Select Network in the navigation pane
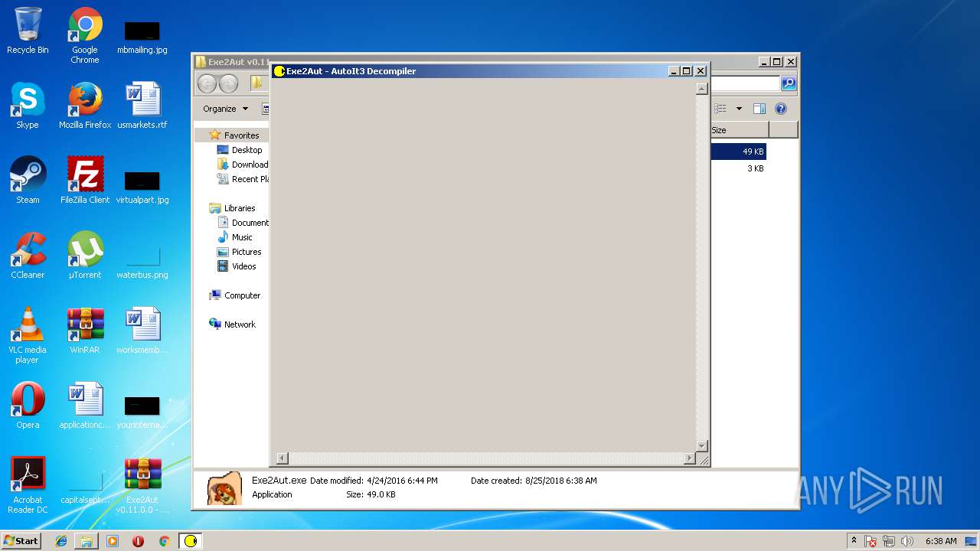The image size is (980, 551). tap(233, 324)
